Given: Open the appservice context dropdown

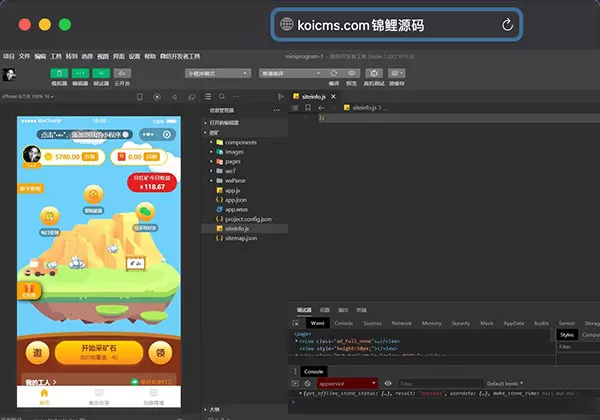Looking at the screenshot, I should [347, 383].
